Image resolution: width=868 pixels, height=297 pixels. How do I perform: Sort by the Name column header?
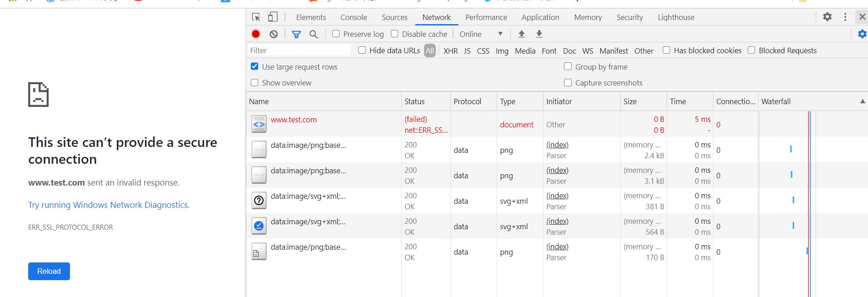pos(324,101)
